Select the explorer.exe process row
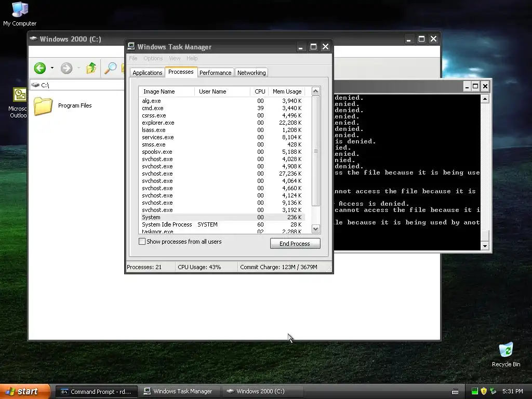The width and height of the screenshot is (532, 399). tap(222, 123)
